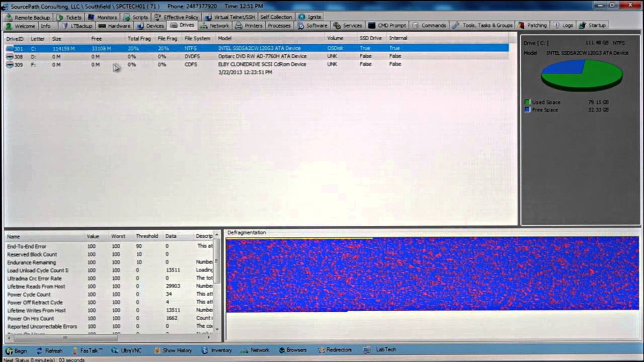Viewport: 644px width, 362px height.
Task: Open the Info tab
Action: point(46,26)
